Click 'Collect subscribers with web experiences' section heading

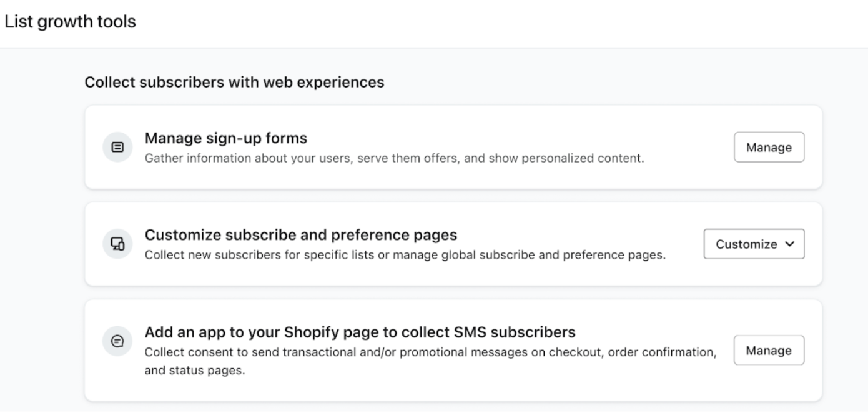pos(234,82)
